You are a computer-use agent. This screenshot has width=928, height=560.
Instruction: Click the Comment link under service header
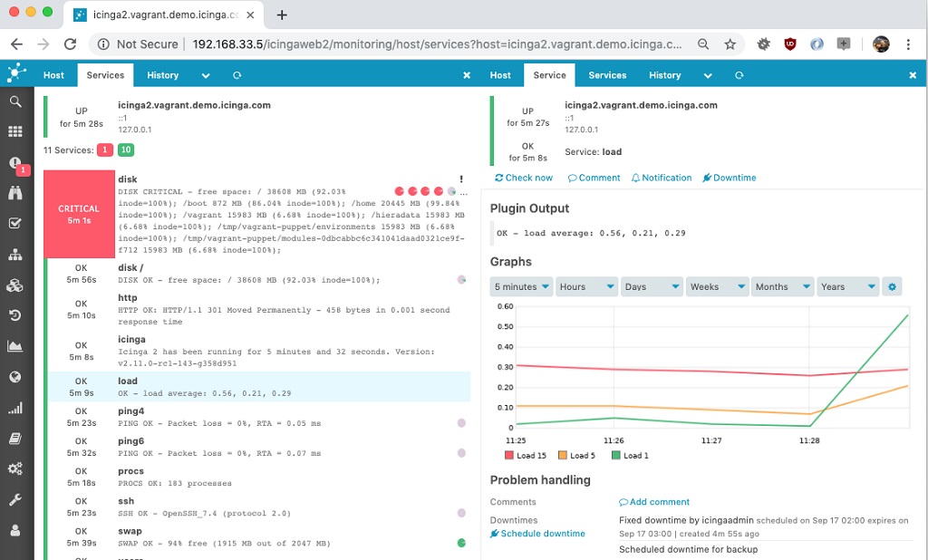tap(594, 178)
